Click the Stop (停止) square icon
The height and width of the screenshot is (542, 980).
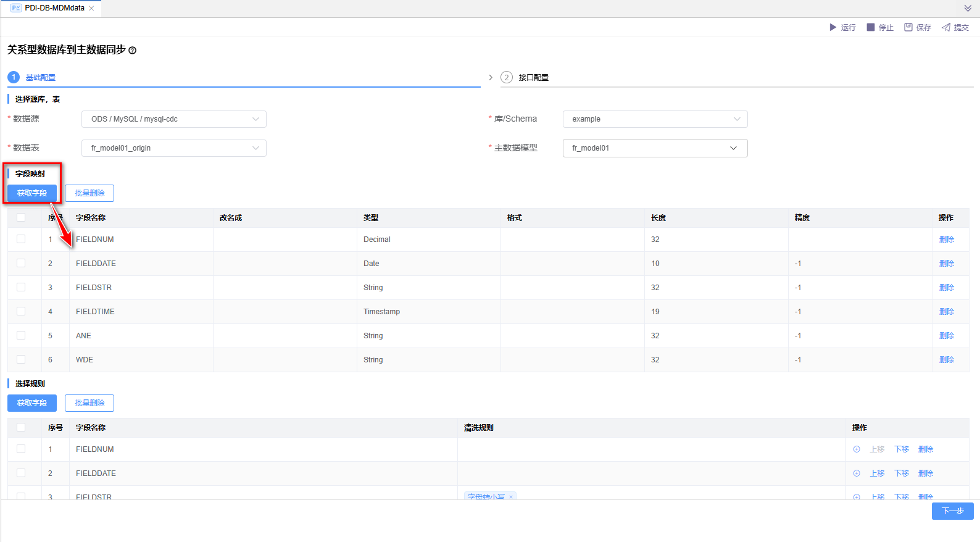pos(871,27)
